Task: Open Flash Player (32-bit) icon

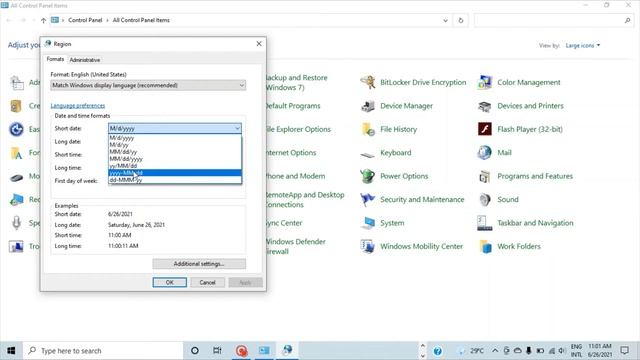Action: tap(485, 129)
